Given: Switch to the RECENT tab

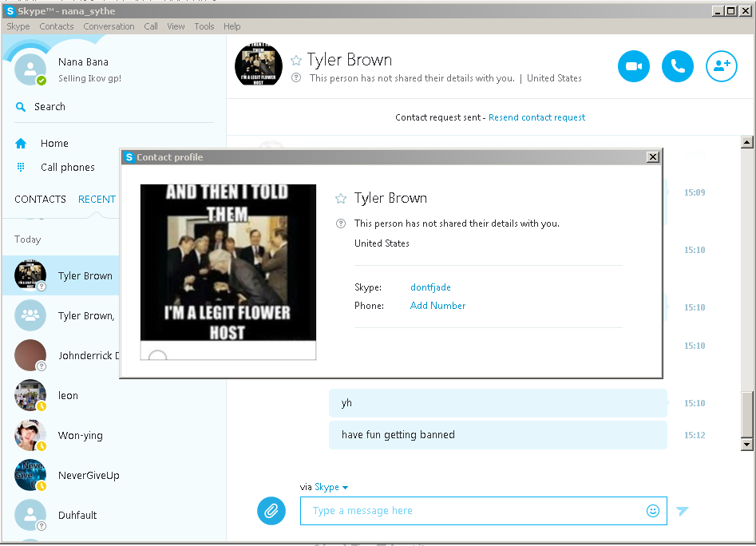Looking at the screenshot, I should pos(97,199).
